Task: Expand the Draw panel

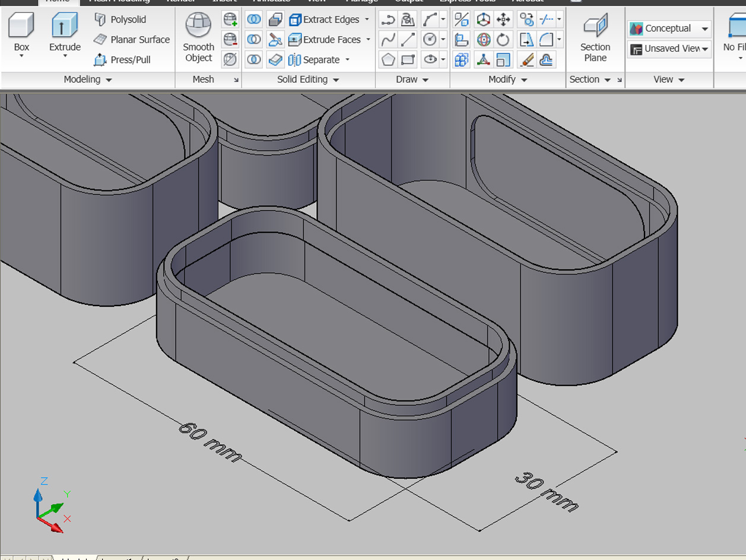Action: [412, 79]
